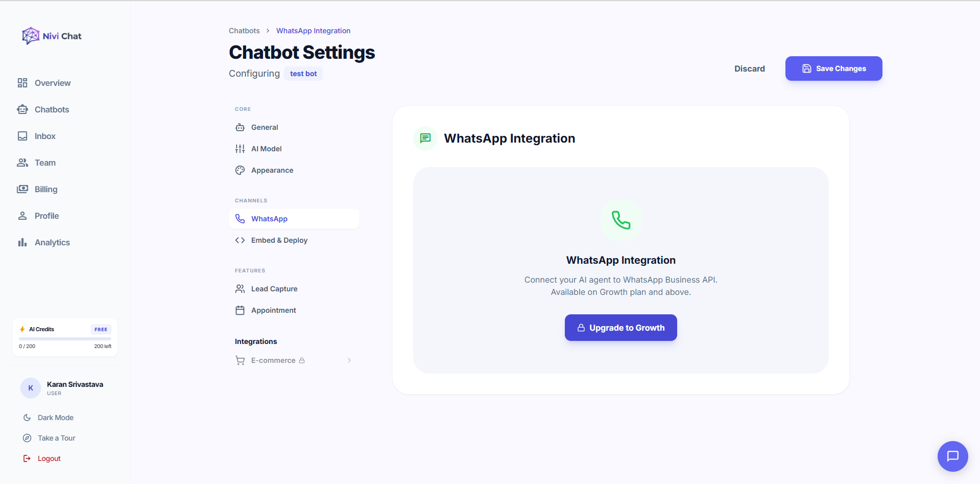Viewport: 980px width, 484px height.
Task: Click the Profile person icon
Action: [22, 216]
